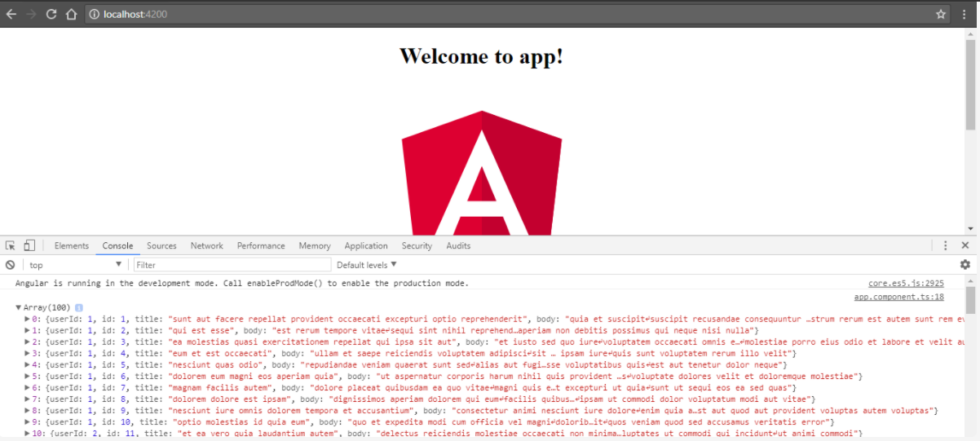980x441 pixels.
Task: Open the Performance tab
Action: pyautogui.click(x=261, y=245)
